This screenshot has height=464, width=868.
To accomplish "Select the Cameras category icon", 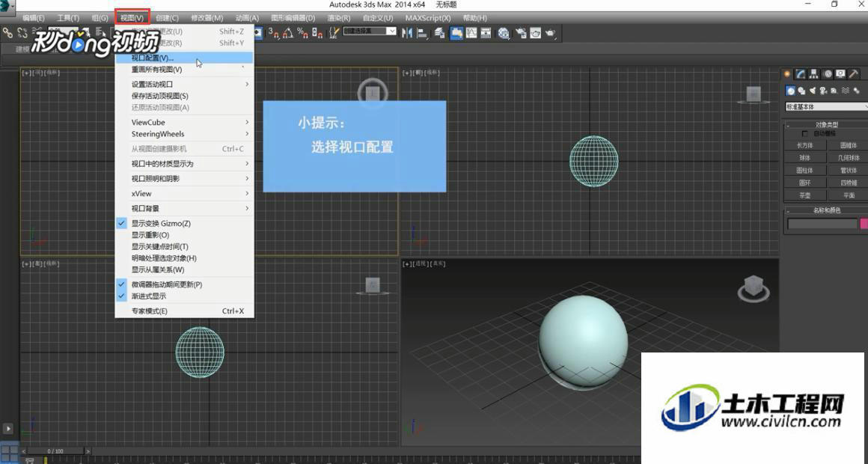I will (x=823, y=91).
